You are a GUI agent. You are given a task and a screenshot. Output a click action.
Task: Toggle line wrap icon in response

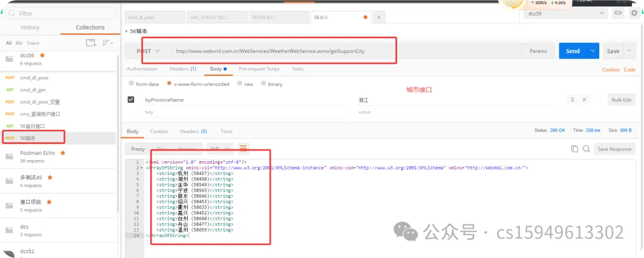tap(243, 149)
